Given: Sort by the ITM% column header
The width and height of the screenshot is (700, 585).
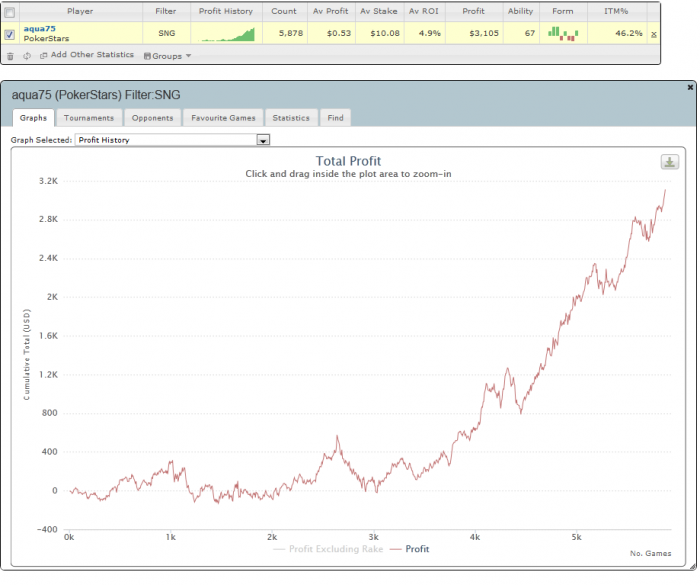Looking at the screenshot, I should click(x=616, y=11).
